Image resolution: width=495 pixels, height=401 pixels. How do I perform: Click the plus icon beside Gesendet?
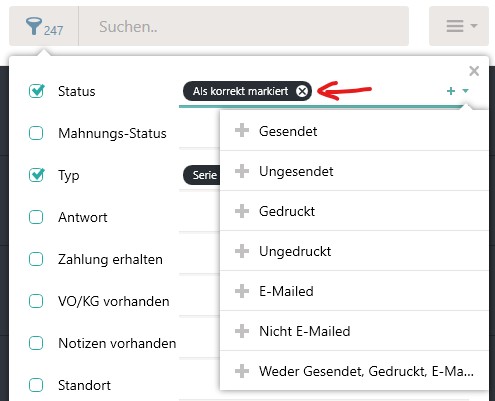[242, 130]
